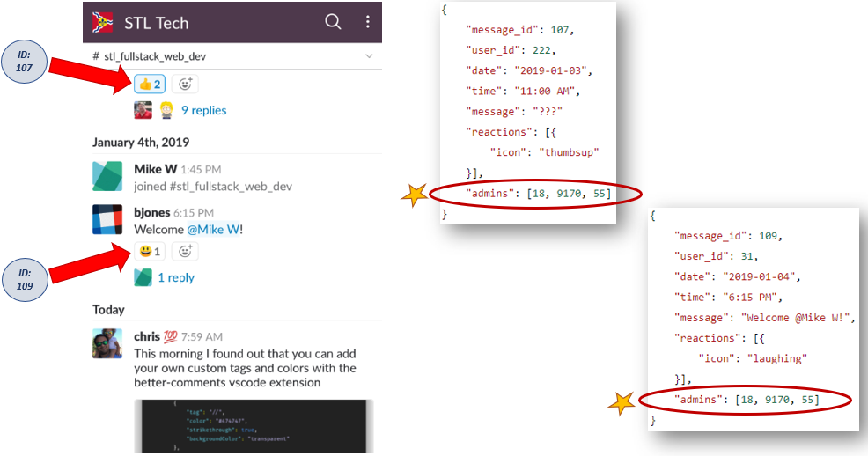Image resolution: width=868 pixels, height=456 pixels.
Task: Click the chris username
Action: point(147,336)
